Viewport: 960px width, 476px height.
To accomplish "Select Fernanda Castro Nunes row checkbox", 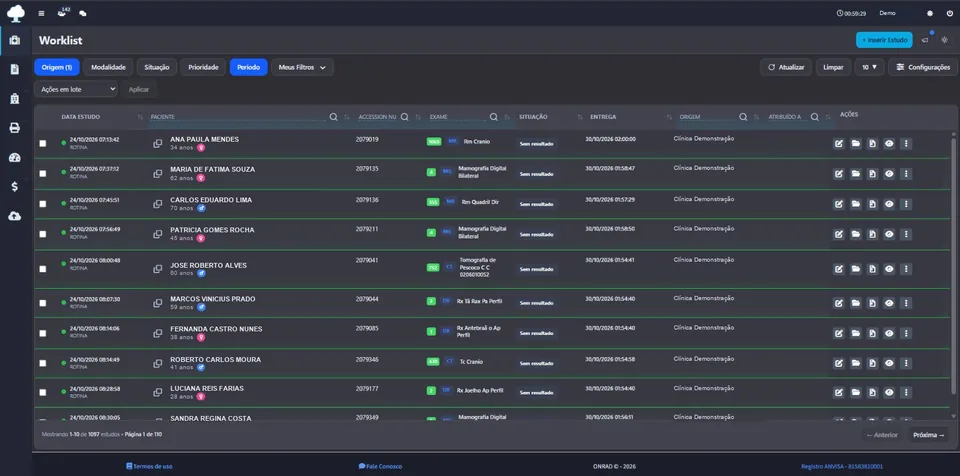I will (x=42, y=333).
